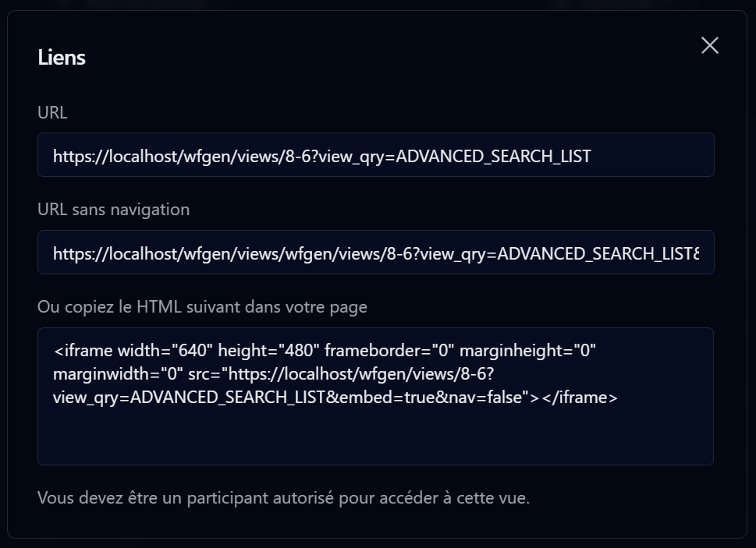
Task: Click the authorized participant notice text
Action: pos(283,497)
